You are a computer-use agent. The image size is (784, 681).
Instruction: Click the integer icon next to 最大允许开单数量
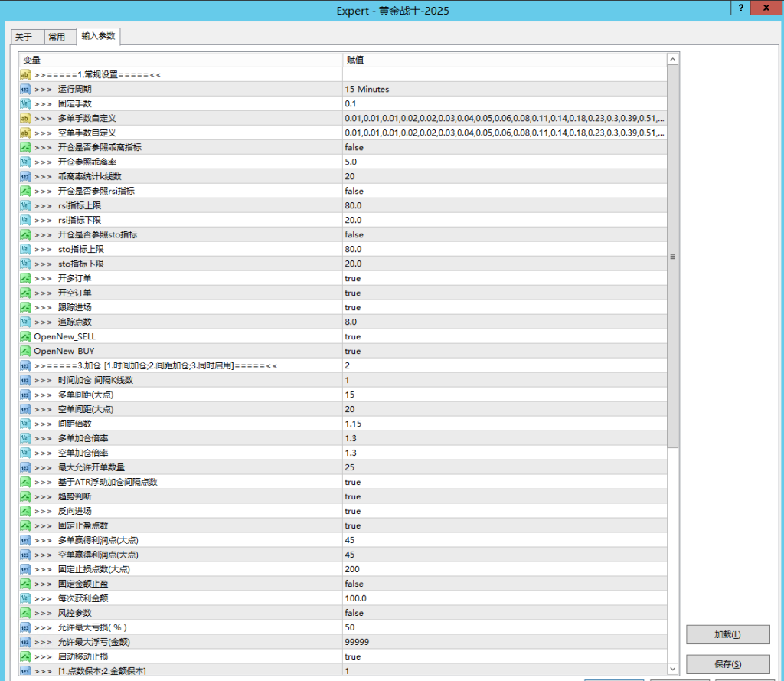click(x=24, y=467)
